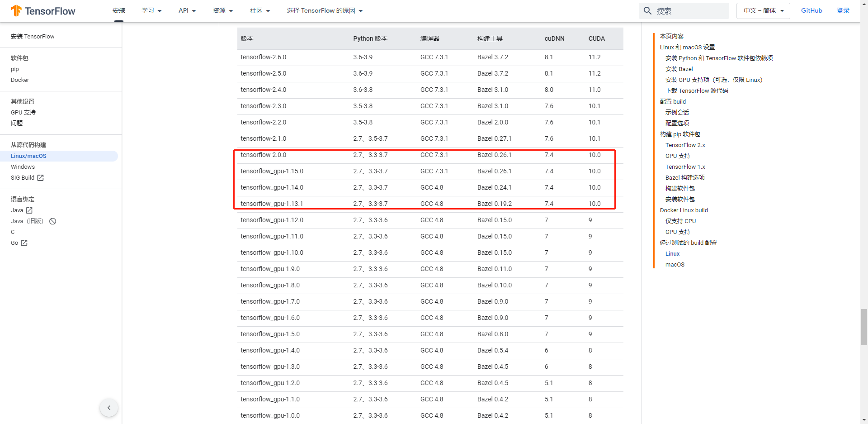Open the GPU 支持 sidebar entry

click(x=23, y=113)
